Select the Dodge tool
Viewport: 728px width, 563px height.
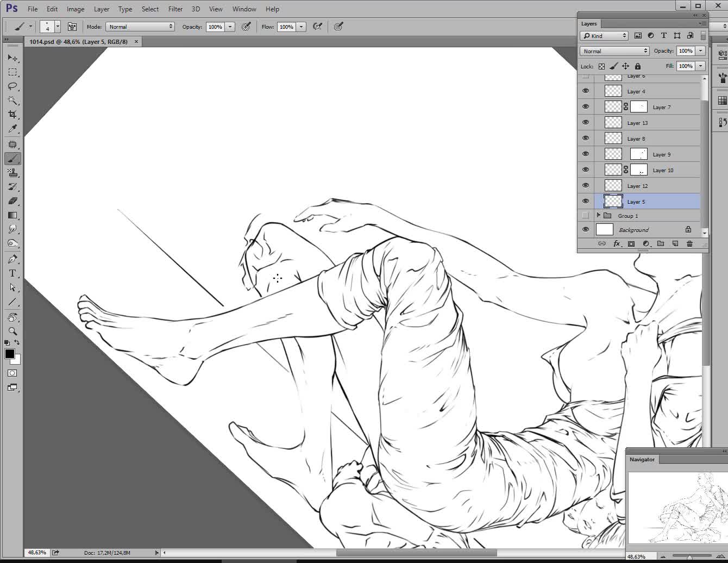point(12,243)
